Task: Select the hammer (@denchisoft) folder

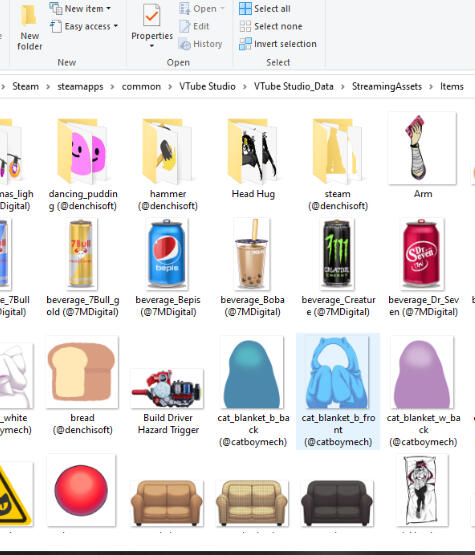Action: 168,151
